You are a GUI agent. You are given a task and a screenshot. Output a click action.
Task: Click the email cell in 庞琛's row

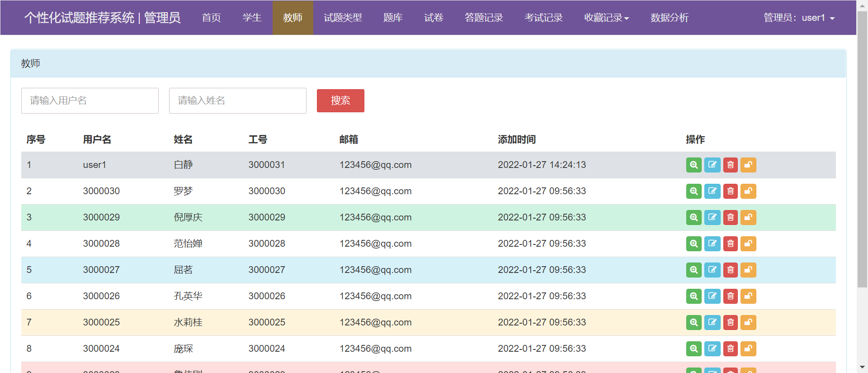(x=376, y=349)
